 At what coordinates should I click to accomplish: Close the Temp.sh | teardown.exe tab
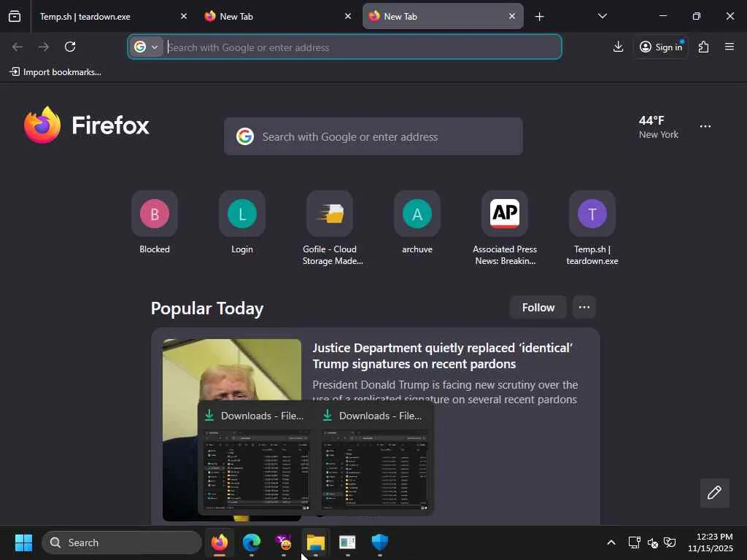(x=184, y=16)
